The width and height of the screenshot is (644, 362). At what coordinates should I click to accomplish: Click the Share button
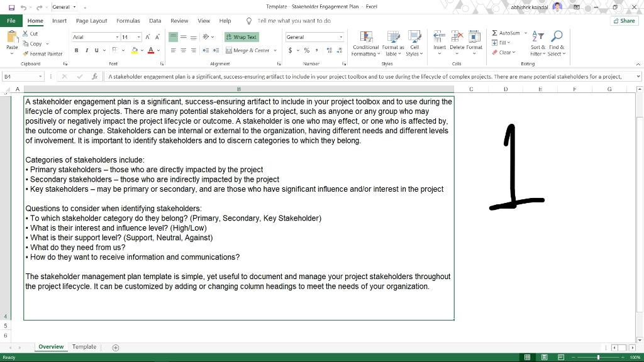(x=623, y=20)
